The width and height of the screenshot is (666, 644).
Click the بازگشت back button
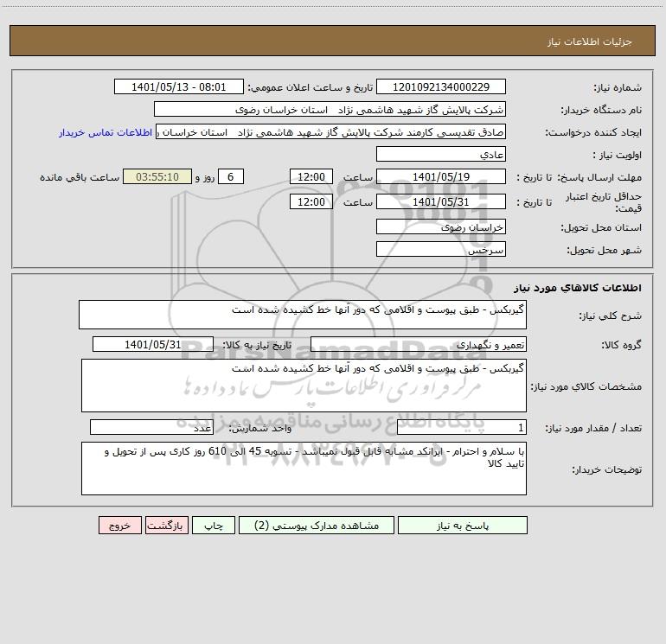tap(166, 525)
